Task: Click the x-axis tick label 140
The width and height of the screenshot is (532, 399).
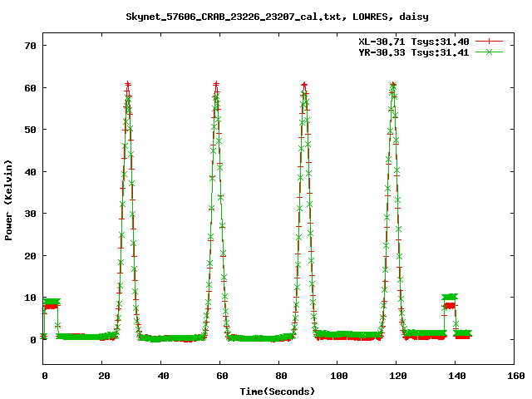Action: tap(456, 376)
